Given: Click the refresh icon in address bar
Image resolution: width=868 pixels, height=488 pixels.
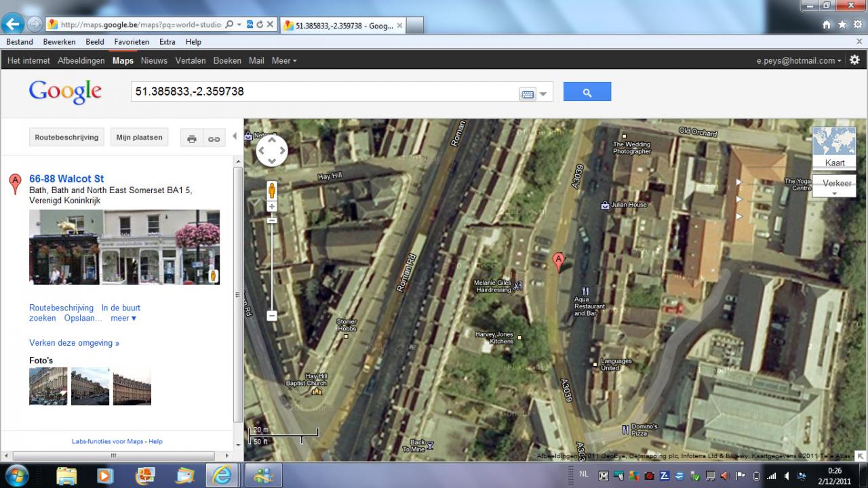Looking at the screenshot, I should [x=260, y=24].
